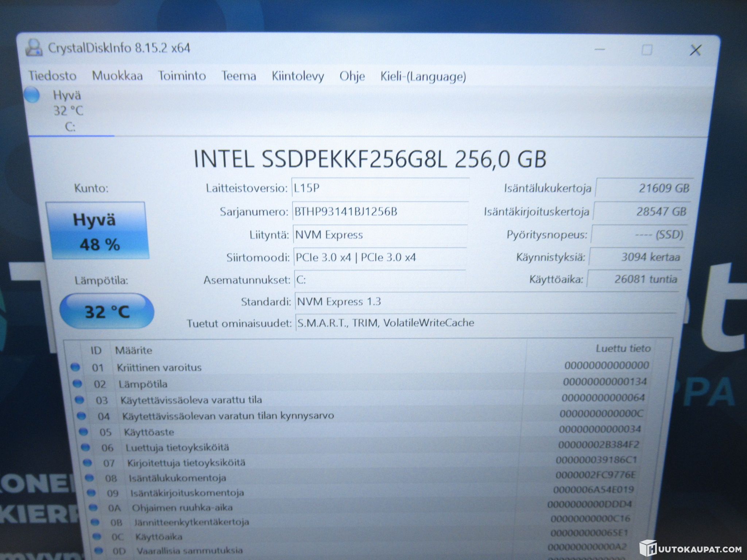
Task: Select the Käytettävissäolevan varatun tilan kynnysarvo name
Action: point(228,416)
